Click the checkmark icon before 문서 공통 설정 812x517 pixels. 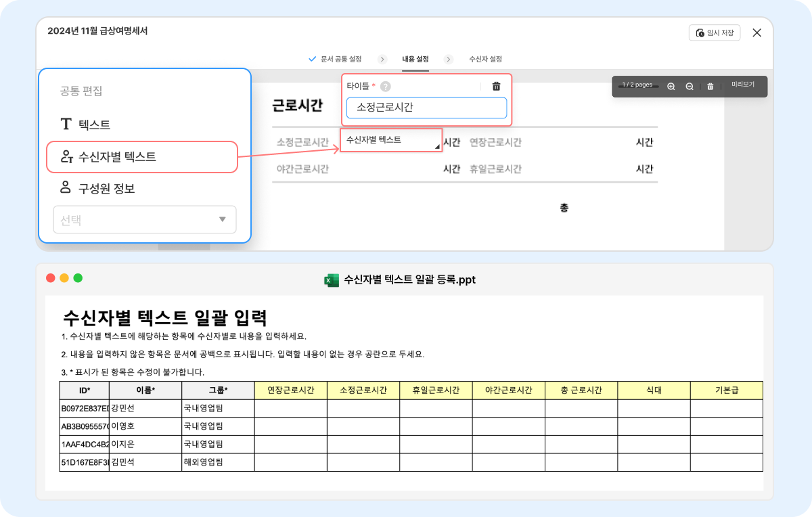pos(312,59)
